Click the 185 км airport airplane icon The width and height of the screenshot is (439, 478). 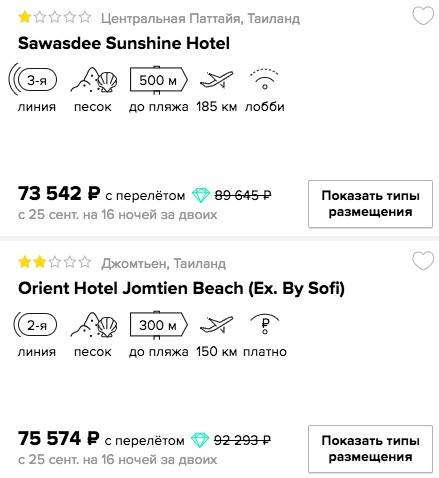click(x=216, y=80)
